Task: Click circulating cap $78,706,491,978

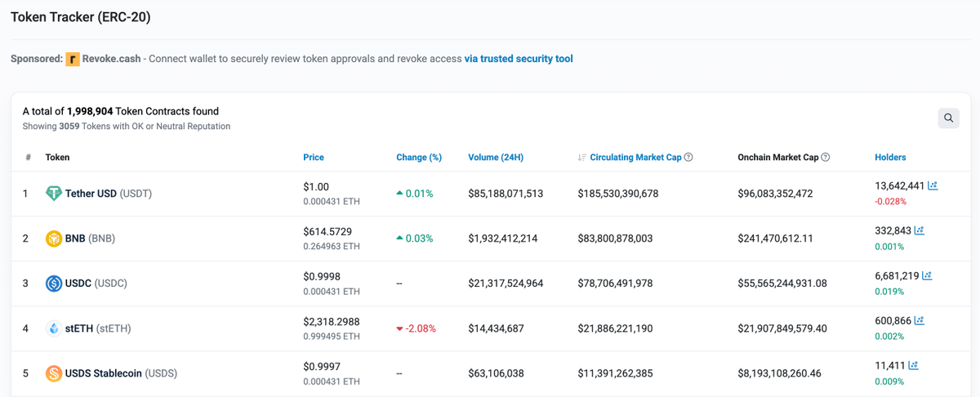Action: click(615, 283)
